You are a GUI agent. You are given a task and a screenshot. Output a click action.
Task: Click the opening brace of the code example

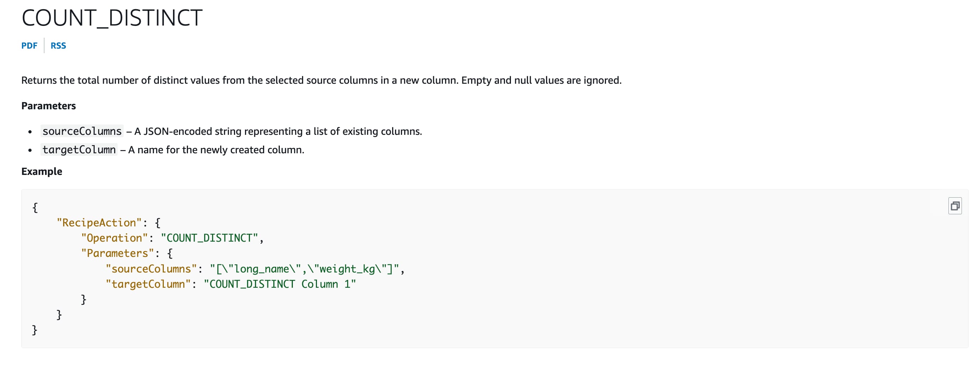pyautogui.click(x=35, y=208)
